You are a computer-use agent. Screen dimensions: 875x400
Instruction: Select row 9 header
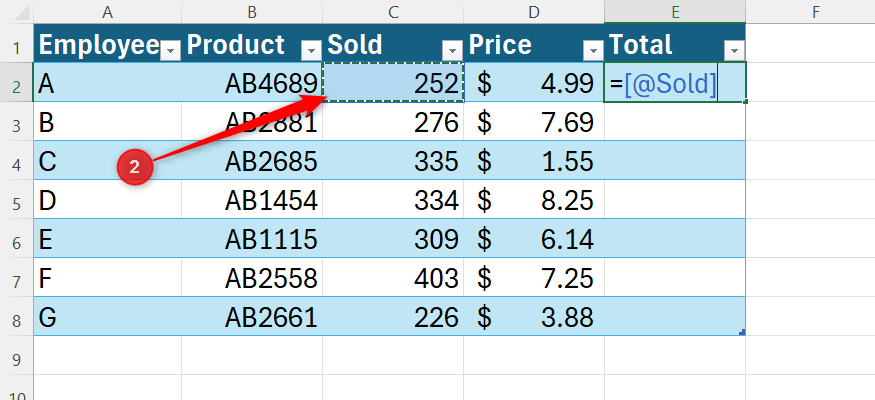[x=17, y=356]
